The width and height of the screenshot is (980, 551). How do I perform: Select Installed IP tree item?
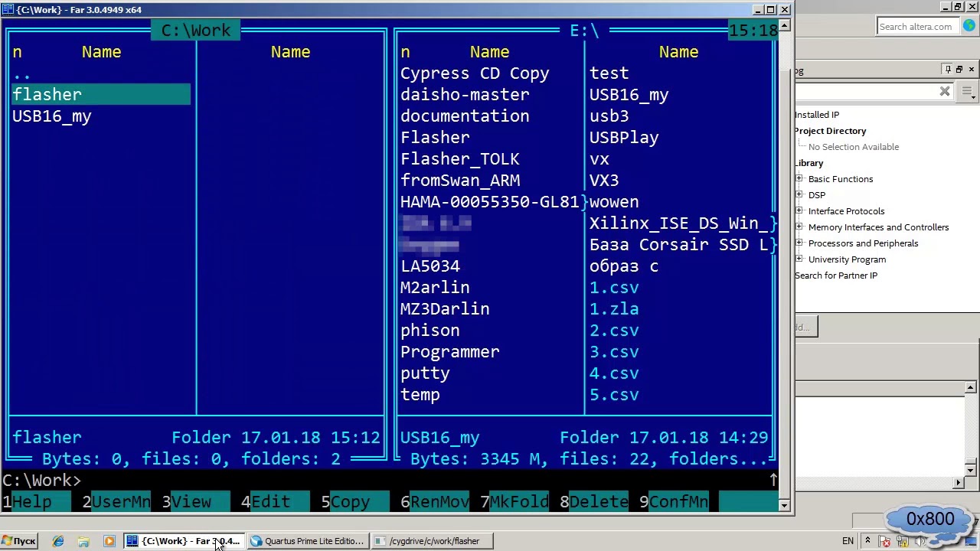click(817, 115)
